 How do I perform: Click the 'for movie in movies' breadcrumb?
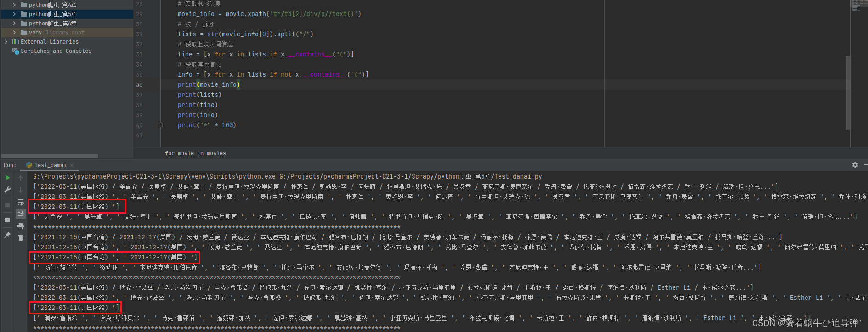coord(196,153)
